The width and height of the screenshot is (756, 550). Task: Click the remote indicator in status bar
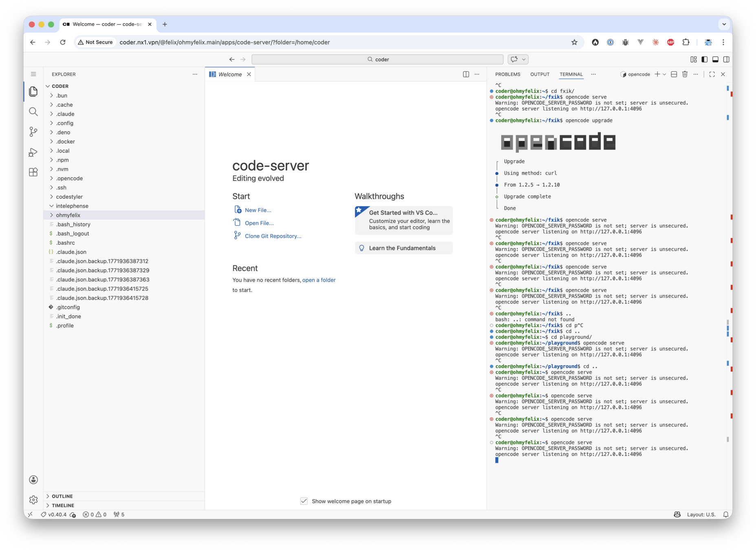(x=30, y=515)
